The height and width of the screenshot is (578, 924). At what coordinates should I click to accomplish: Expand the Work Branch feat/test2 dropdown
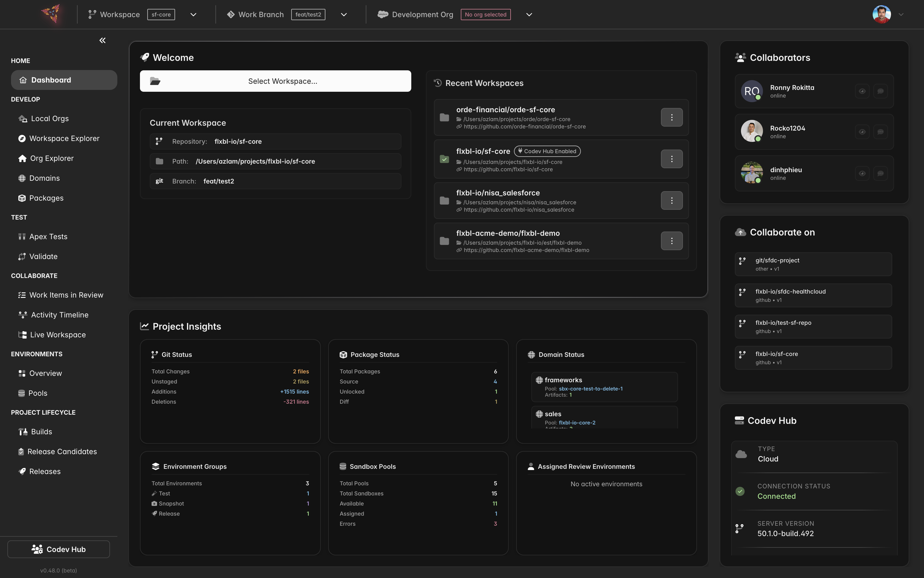(344, 15)
